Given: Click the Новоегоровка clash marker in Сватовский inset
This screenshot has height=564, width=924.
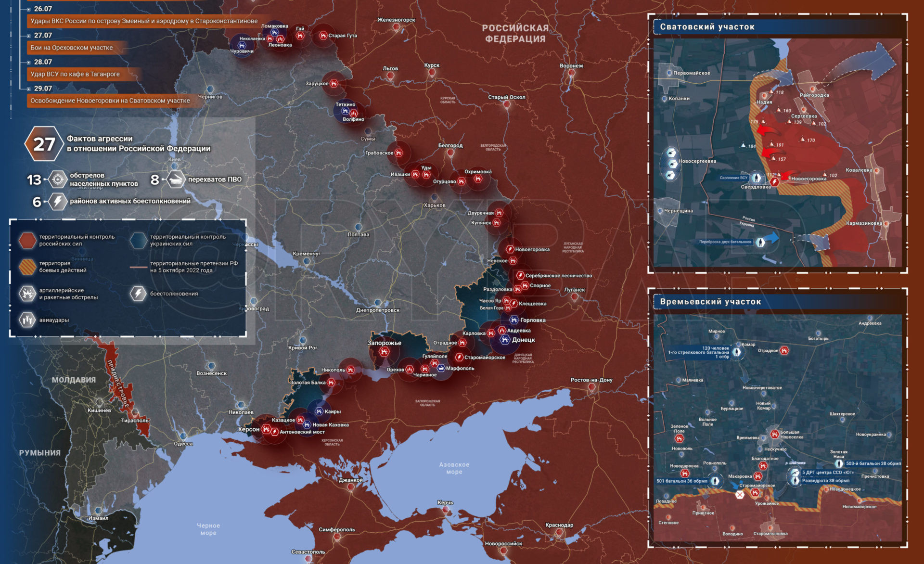Looking at the screenshot, I should pyautogui.click(x=775, y=182).
